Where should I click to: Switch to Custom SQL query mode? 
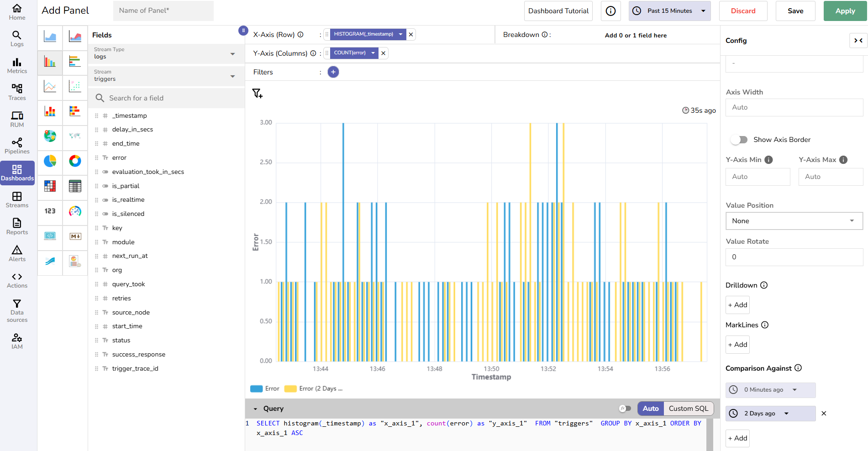(688, 409)
